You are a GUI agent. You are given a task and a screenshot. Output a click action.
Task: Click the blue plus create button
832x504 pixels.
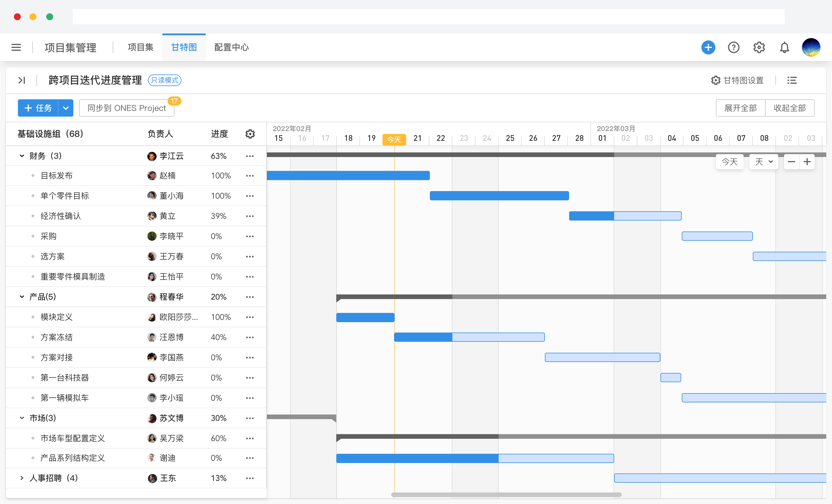coord(708,47)
